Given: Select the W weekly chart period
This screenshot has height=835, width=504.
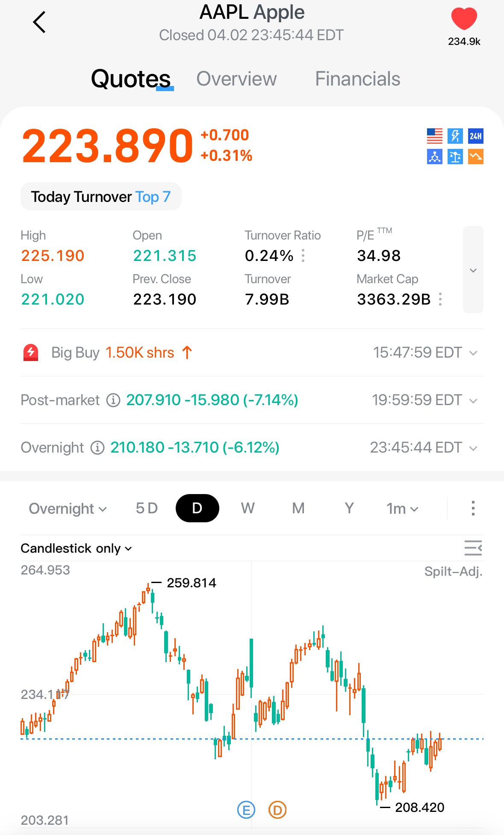Looking at the screenshot, I should tap(248, 508).
